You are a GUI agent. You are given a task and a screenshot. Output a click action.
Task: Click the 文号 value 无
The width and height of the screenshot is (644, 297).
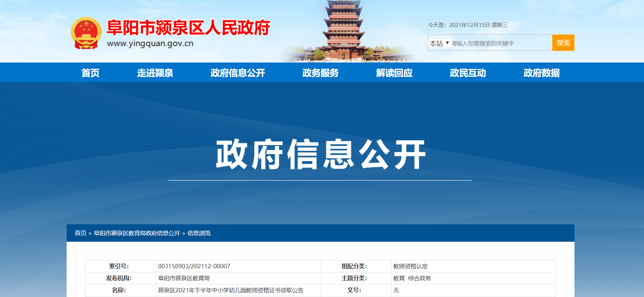click(396, 290)
